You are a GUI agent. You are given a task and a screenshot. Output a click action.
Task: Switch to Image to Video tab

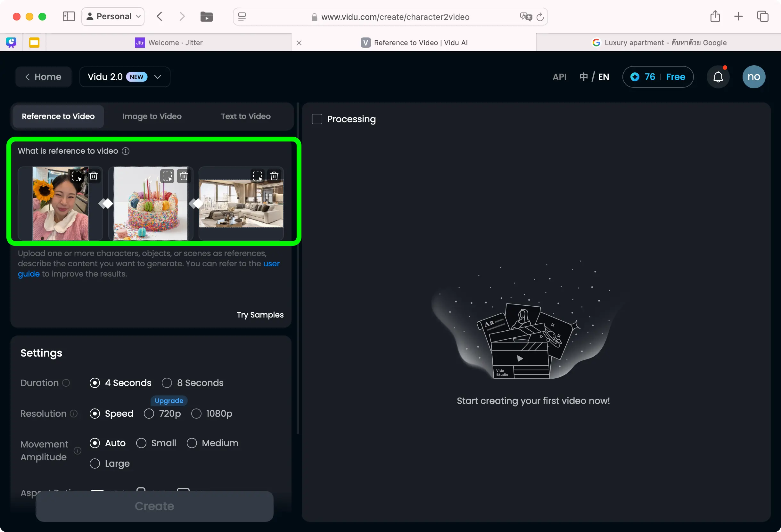click(152, 116)
